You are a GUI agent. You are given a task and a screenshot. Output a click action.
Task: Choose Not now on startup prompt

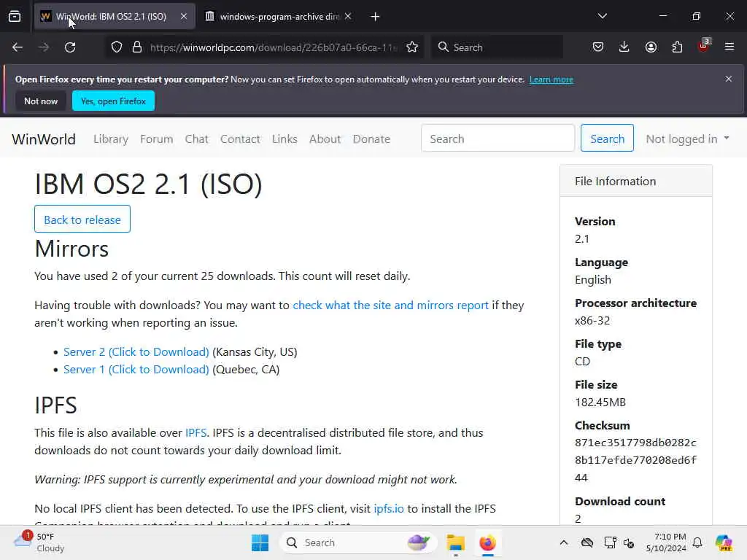click(x=41, y=101)
